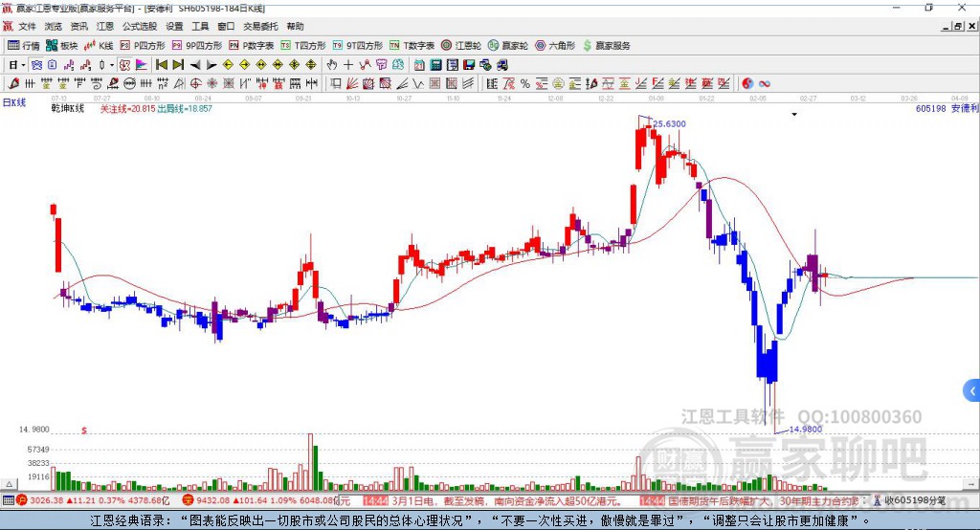The width and height of the screenshot is (980, 530).
Task: Open the 9P四方形 tool
Action: [x=197, y=46]
